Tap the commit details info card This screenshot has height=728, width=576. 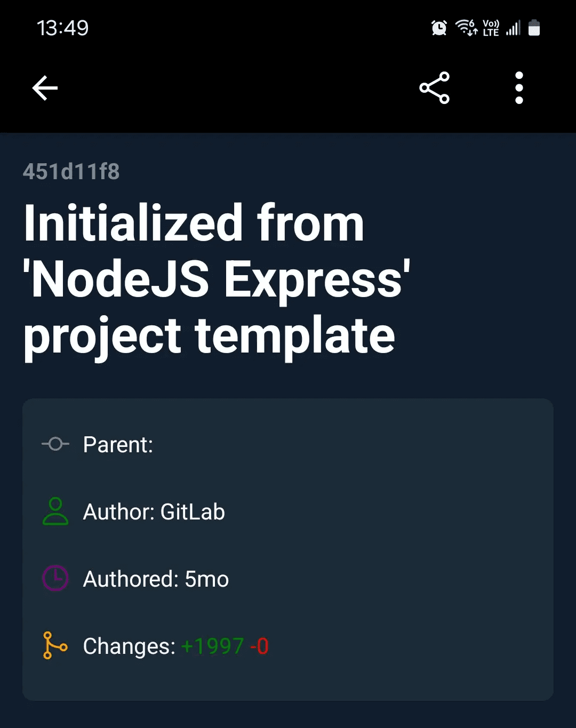tap(288, 549)
